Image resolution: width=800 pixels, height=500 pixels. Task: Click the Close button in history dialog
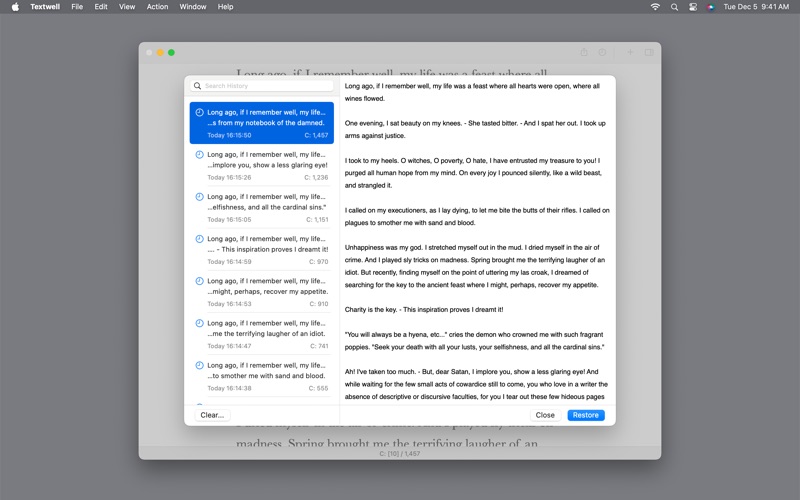(x=545, y=415)
